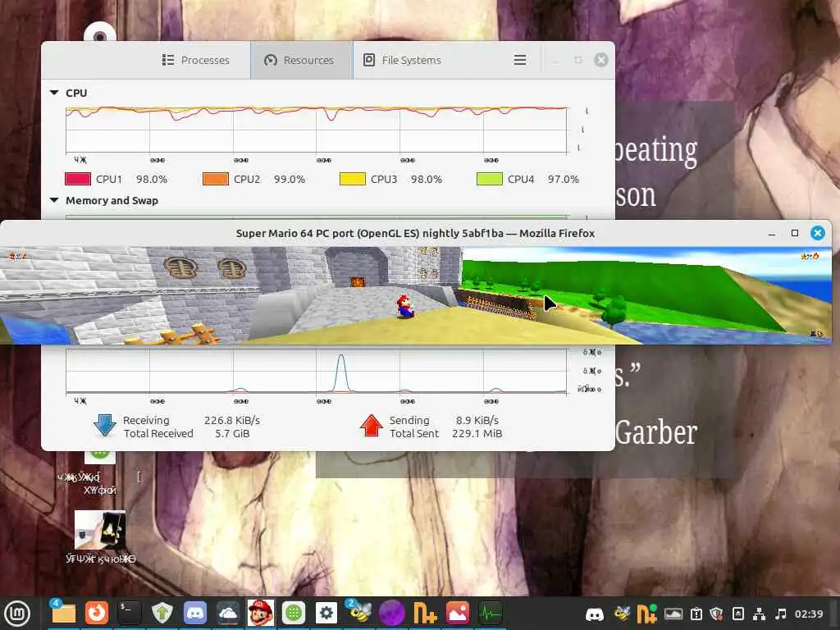This screenshot has width=840, height=630.
Task: Switch to Discord in the taskbar
Action: click(195, 613)
